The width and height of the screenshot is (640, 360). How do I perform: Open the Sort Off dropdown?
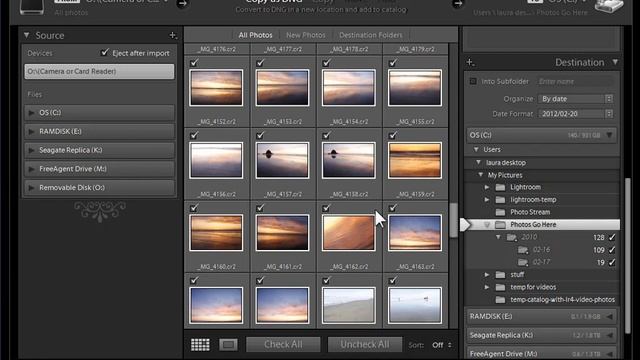click(442, 345)
